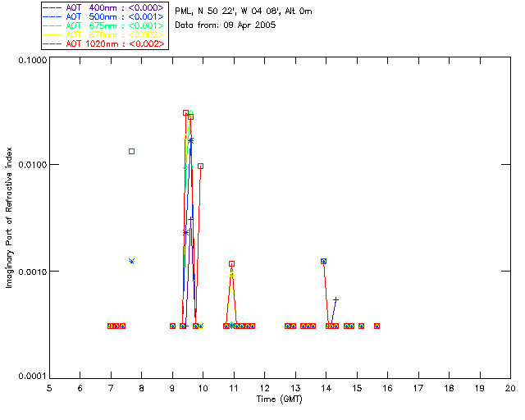
Task: Click the 'Imaginary Part of Refractive index' axis label
Action: pyautogui.click(x=9, y=217)
